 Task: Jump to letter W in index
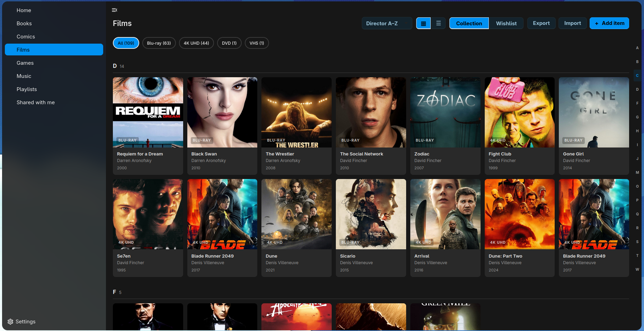pyautogui.click(x=637, y=269)
